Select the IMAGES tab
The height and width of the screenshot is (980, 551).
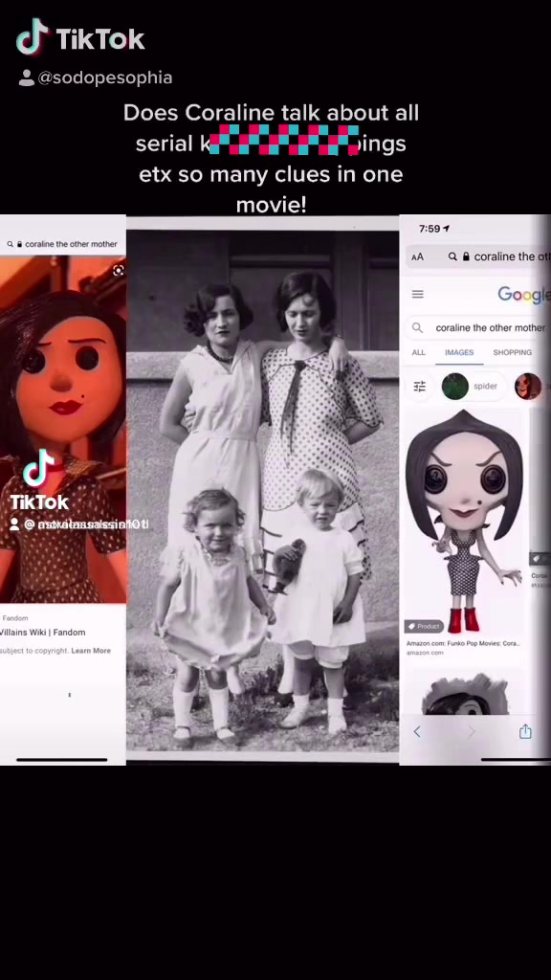click(x=459, y=352)
